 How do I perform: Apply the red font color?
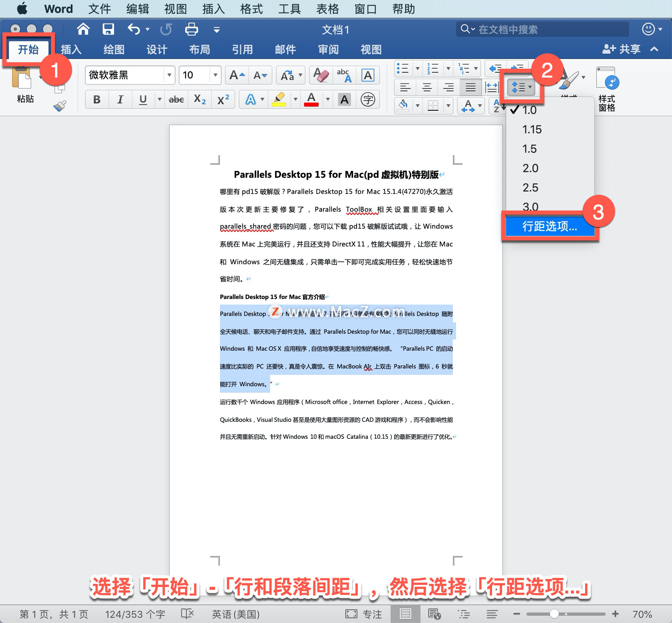(x=311, y=99)
